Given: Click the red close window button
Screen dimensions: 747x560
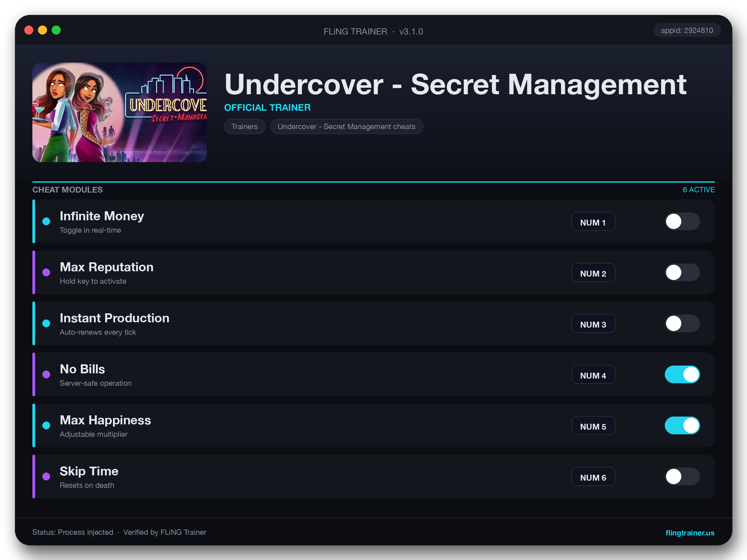Looking at the screenshot, I should 29,30.
